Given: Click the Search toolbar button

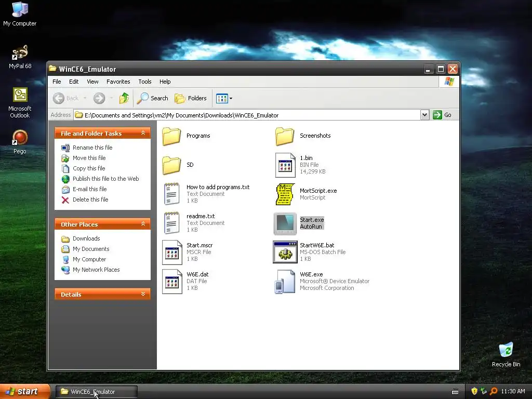Looking at the screenshot, I should (152, 98).
